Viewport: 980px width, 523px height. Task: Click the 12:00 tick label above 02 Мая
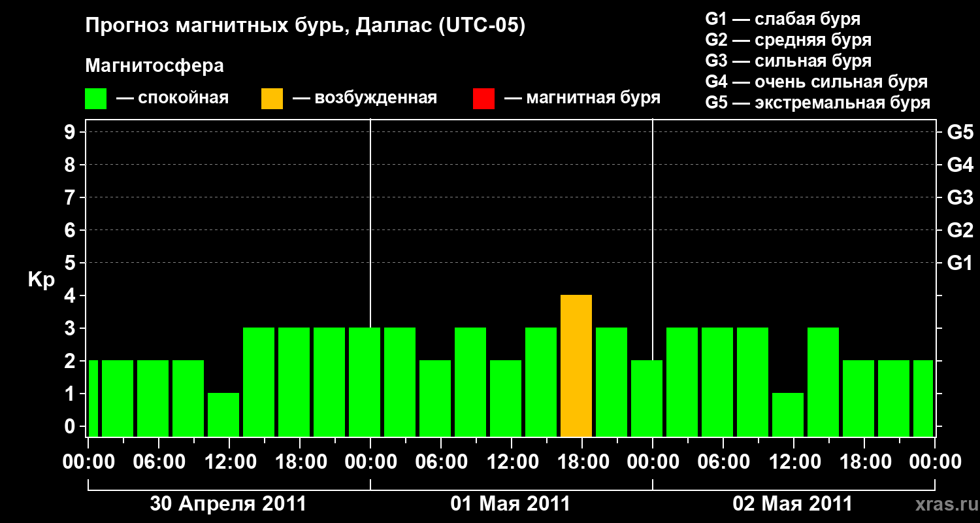pos(794,462)
